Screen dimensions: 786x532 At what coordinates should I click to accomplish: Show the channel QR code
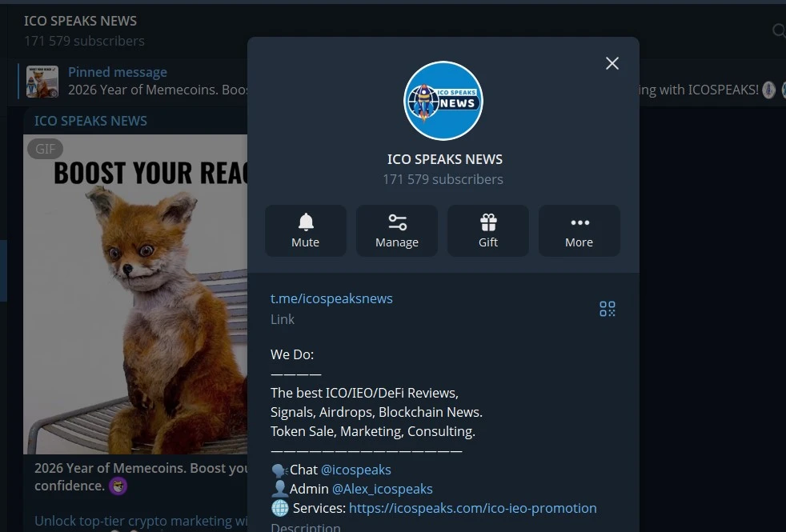coord(608,309)
